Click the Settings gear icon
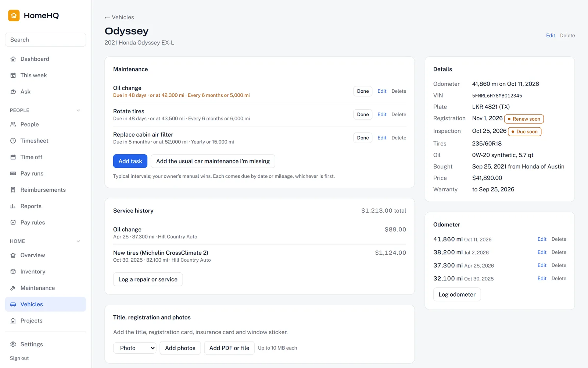The height and width of the screenshot is (368, 588). tap(13, 344)
